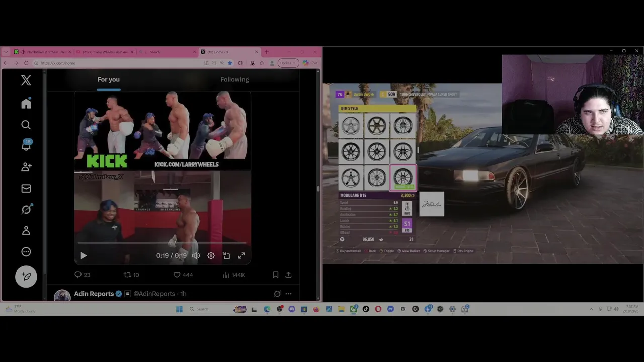Open X notifications bell with badge
The height and width of the screenshot is (362, 644).
tap(26, 146)
